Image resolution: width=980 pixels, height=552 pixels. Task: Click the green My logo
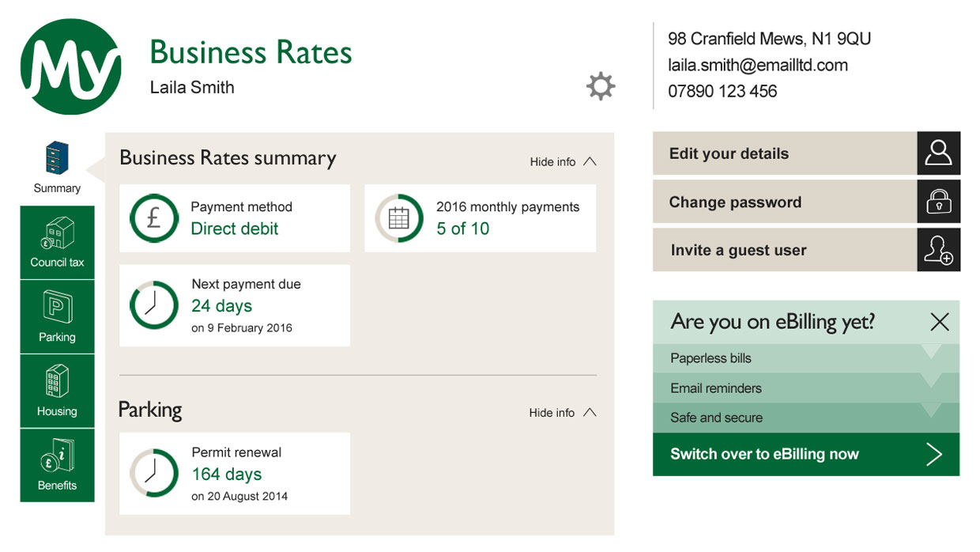point(71,67)
